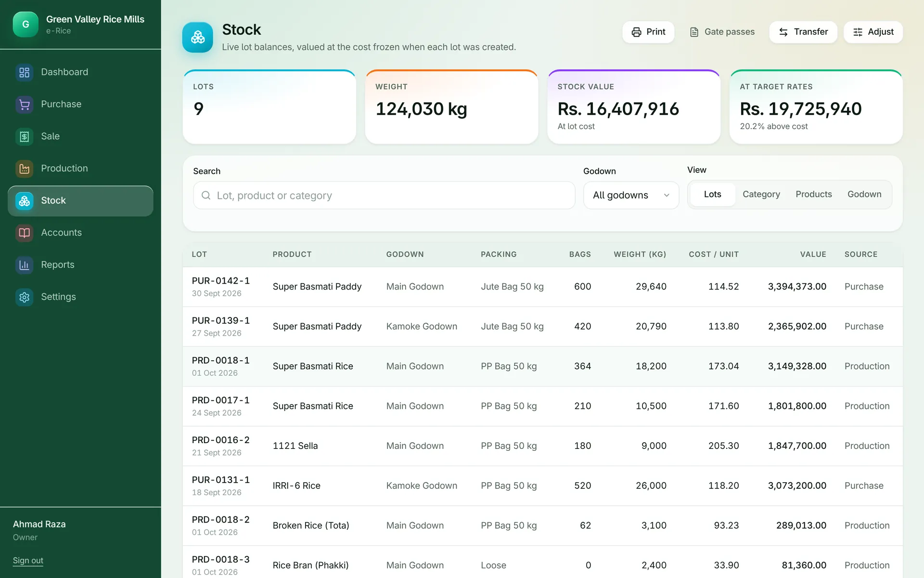Click the Stock Value summary card

click(634, 107)
